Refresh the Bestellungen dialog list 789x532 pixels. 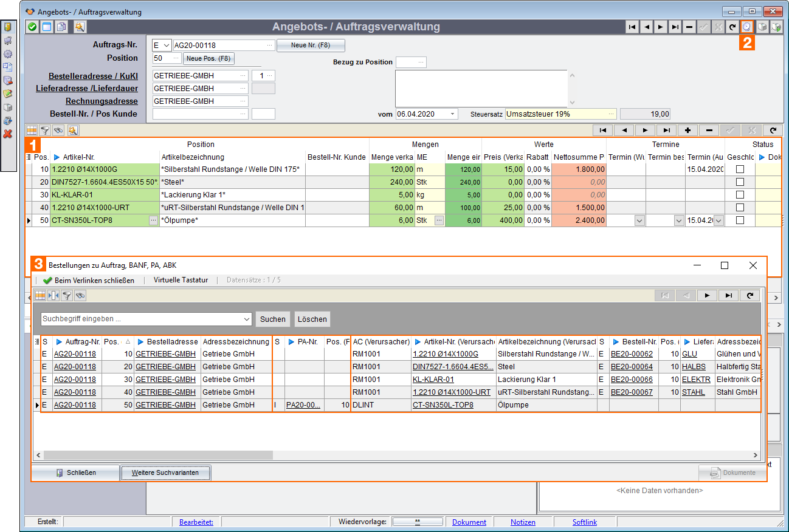[x=751, y=295]
